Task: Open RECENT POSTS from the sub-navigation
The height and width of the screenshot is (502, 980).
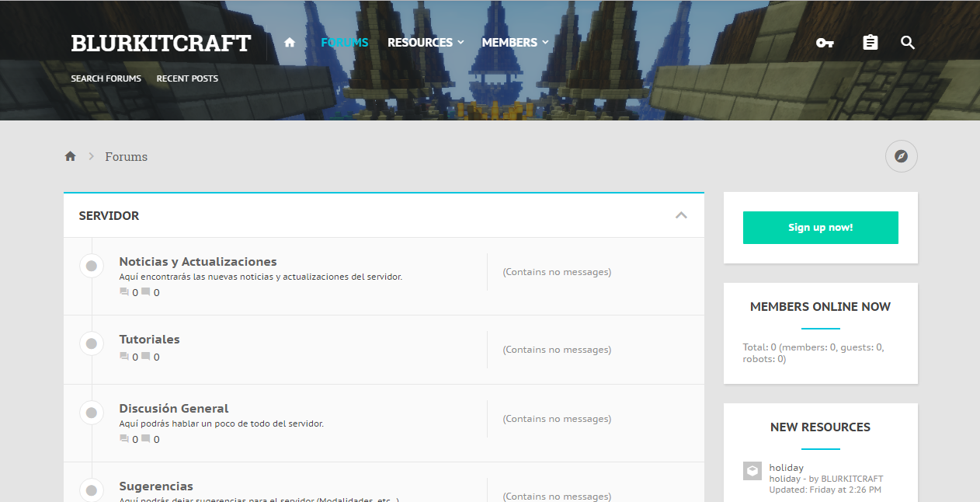Action: [187, 78]
